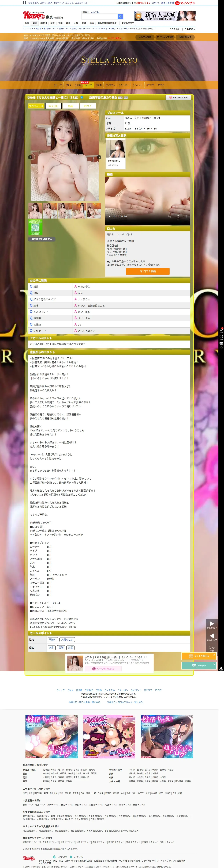Click マイガールに登録 heart button
Screen dimensions: 224x868
click(x=178, y=97)
